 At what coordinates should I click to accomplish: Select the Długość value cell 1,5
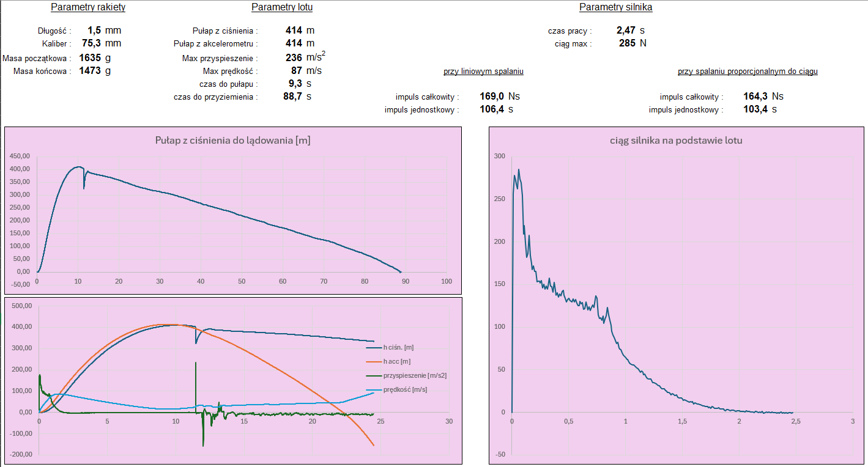click(94, 30)
